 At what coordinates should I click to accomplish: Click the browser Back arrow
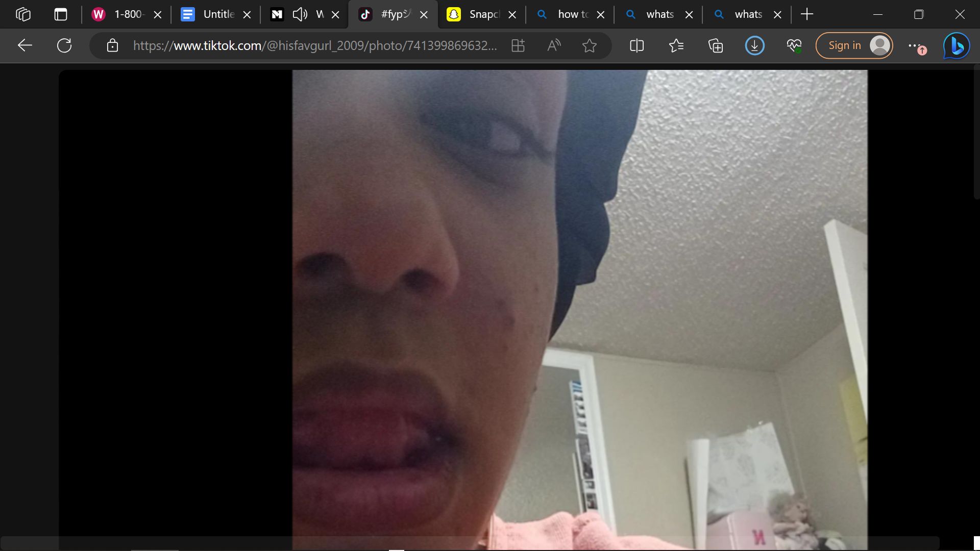coord(24,45)
